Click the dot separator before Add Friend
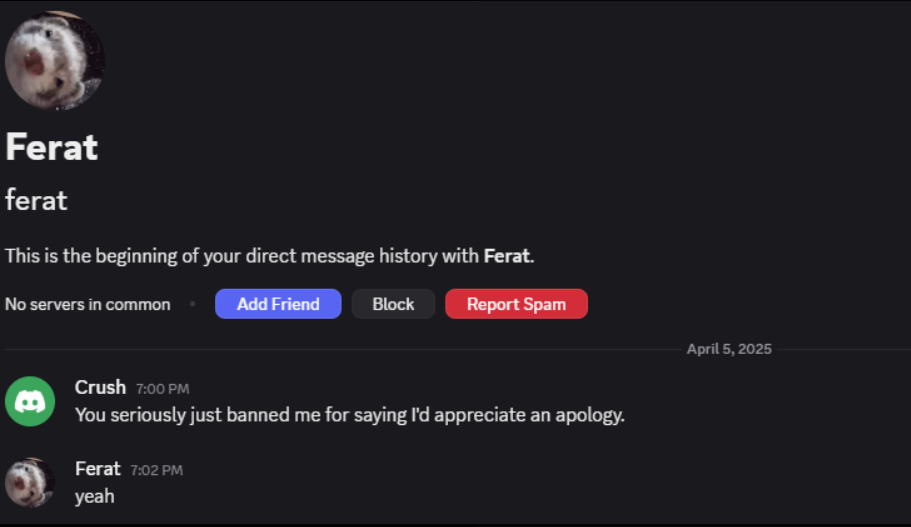 [192, 304]
